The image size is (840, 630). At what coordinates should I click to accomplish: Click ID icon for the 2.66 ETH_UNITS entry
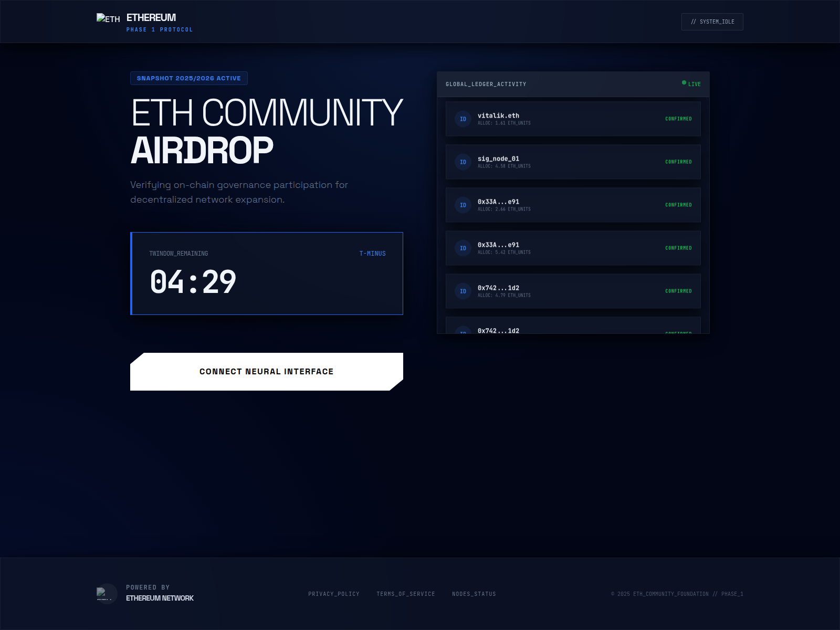pyautogui.click(x=463, y=205)
